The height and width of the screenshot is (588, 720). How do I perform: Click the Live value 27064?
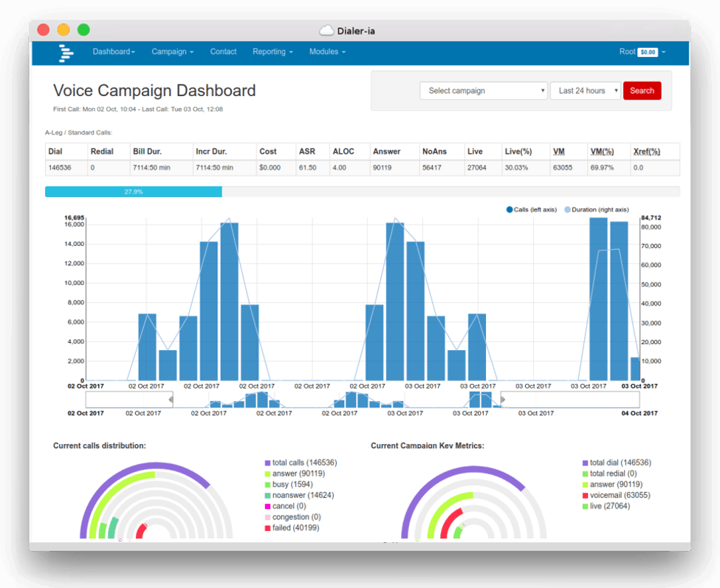476,168
